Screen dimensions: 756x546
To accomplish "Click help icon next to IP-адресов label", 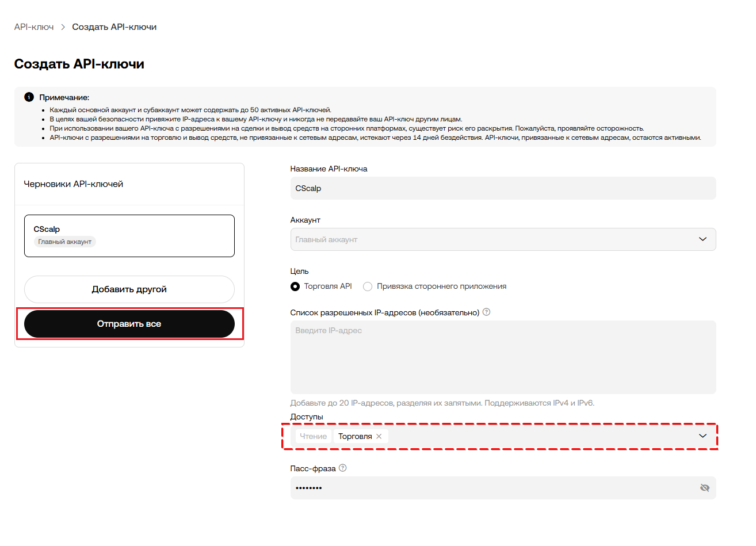I will tap(486, 312).
